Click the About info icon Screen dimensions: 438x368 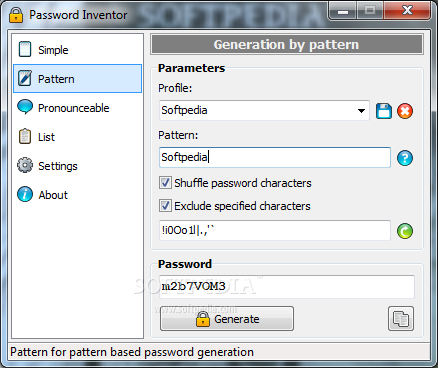(x=25, y=194)
